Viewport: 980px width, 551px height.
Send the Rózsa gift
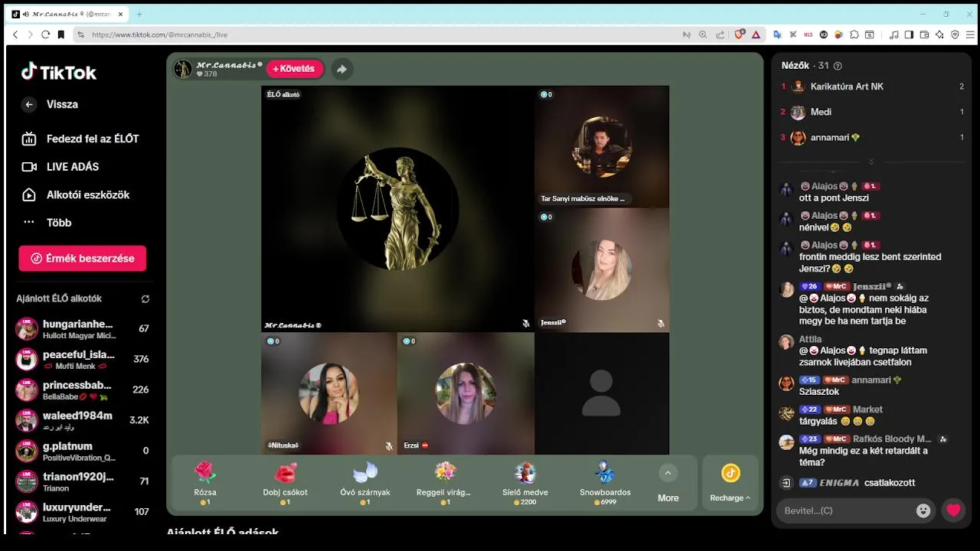point(205,483)
